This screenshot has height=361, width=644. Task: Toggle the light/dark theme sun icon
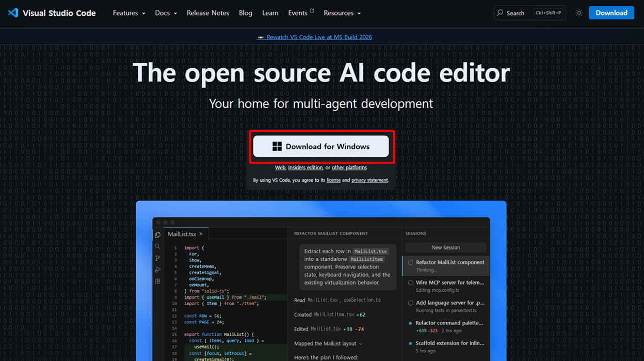579,13
